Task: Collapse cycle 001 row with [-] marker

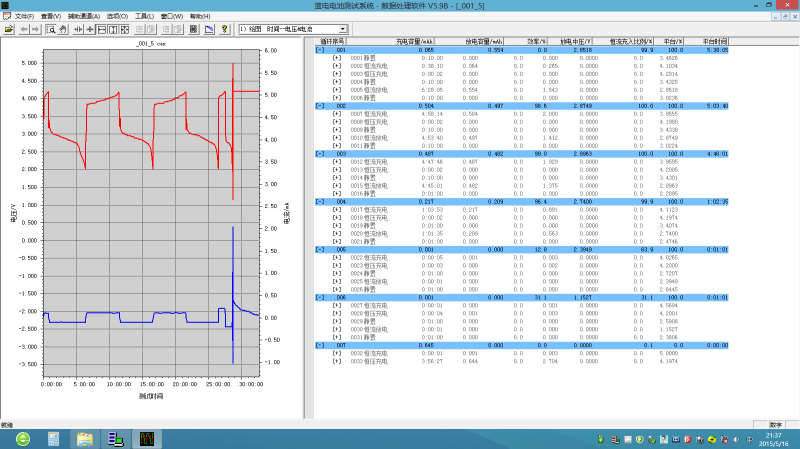Action: (320, 49)
